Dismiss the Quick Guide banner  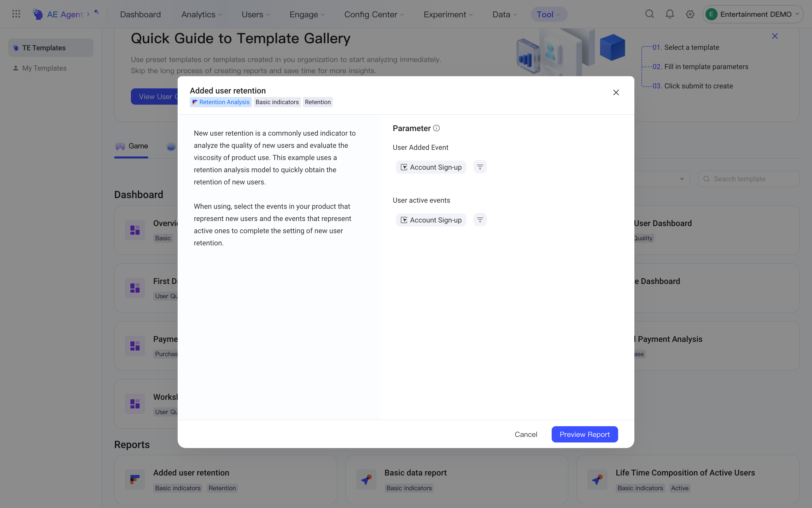775,36
